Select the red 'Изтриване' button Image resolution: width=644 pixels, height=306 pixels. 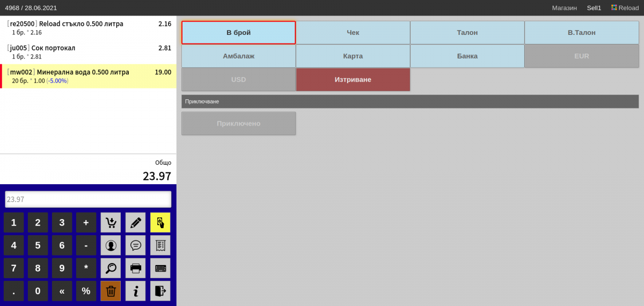pyautogui.click(x=353, y=79)
